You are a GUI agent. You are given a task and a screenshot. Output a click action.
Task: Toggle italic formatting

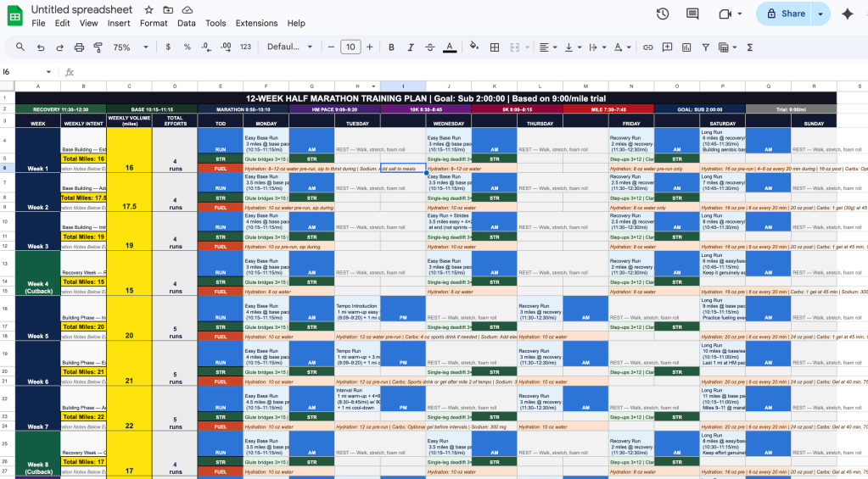click(x=412, y=47)
